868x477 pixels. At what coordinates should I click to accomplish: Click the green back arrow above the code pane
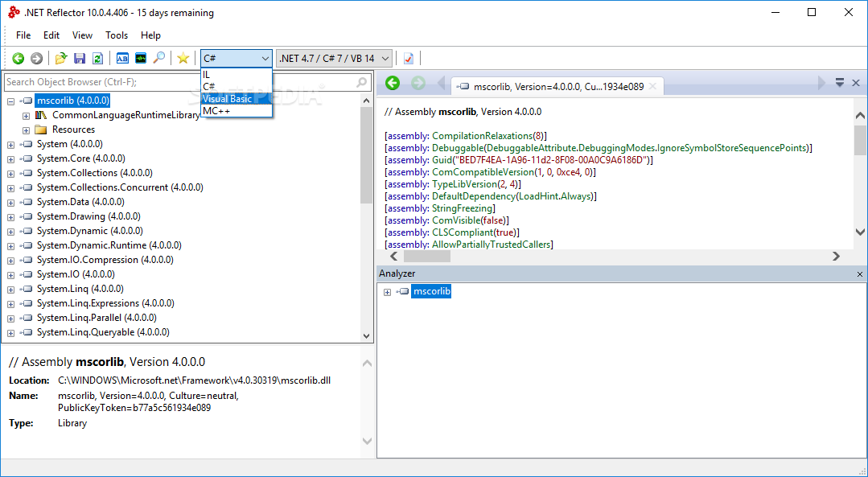tap(393, 83)
